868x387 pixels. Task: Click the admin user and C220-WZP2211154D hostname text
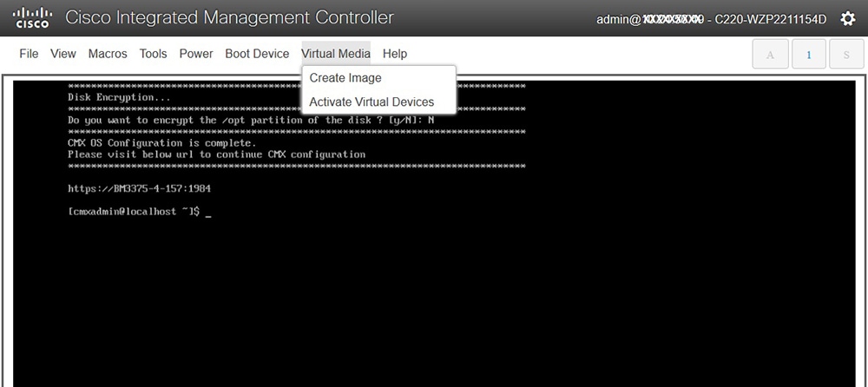[712, 19]
